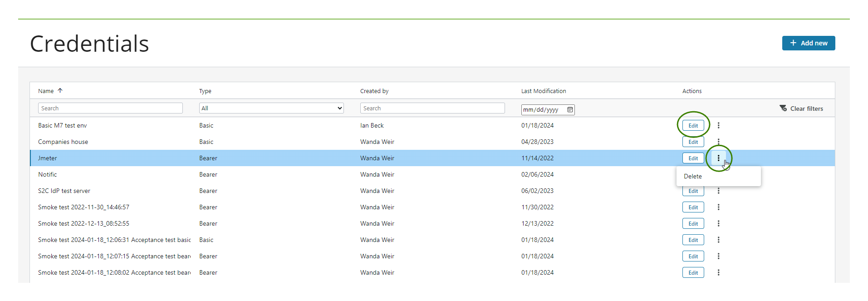Focus the Created by search field
868x301 pixels.
click(x=432, y=108)
